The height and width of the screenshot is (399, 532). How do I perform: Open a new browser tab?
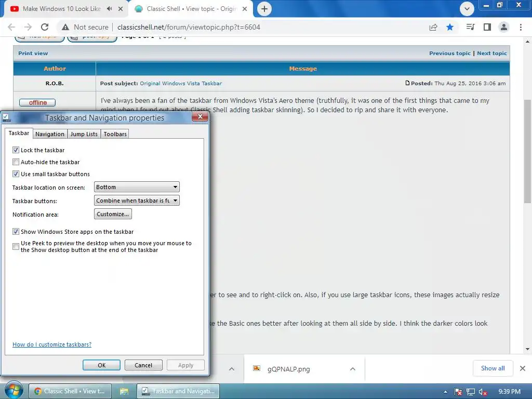(x=264, y=9)
